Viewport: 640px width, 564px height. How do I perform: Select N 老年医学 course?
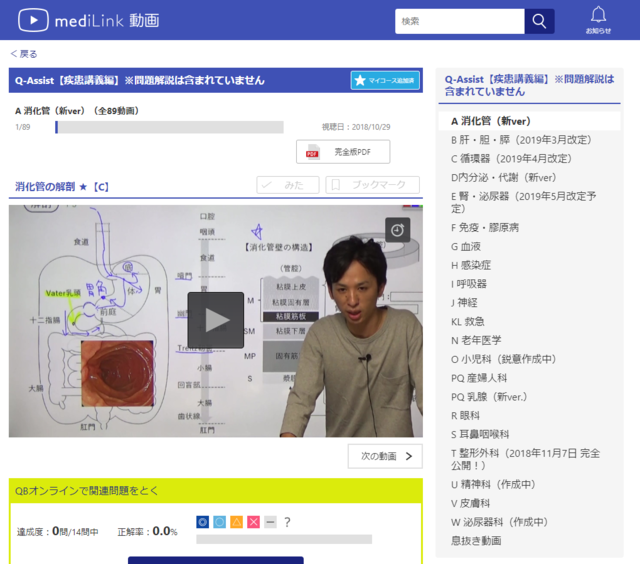tap(476, 340)
